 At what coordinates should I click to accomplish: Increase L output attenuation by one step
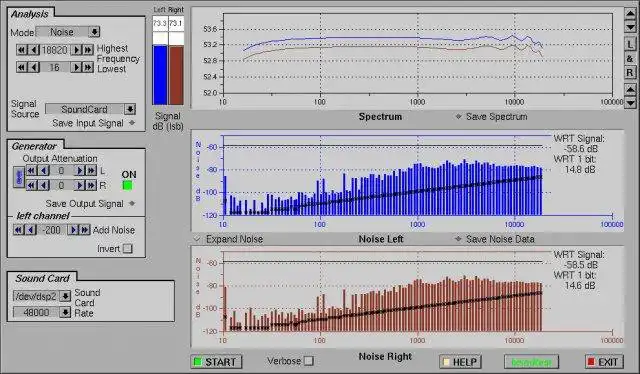coord(80,170)
